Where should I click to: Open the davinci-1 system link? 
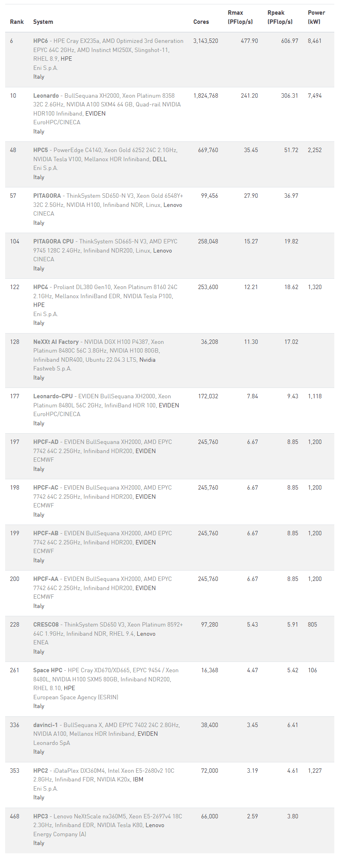click(46, 725)
